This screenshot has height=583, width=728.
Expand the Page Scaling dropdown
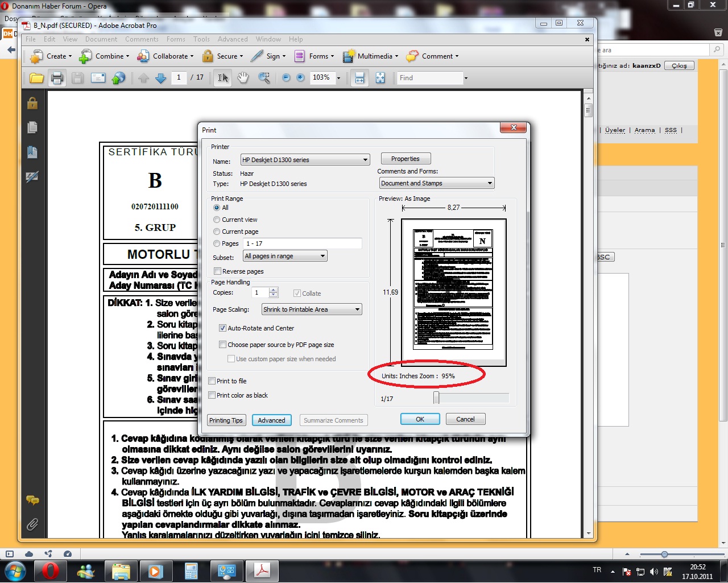(x=357, y=309)
